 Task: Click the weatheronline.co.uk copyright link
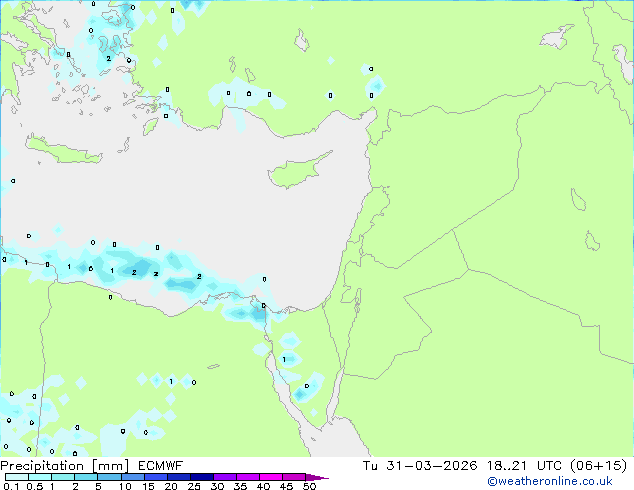(x=550, y=481)
